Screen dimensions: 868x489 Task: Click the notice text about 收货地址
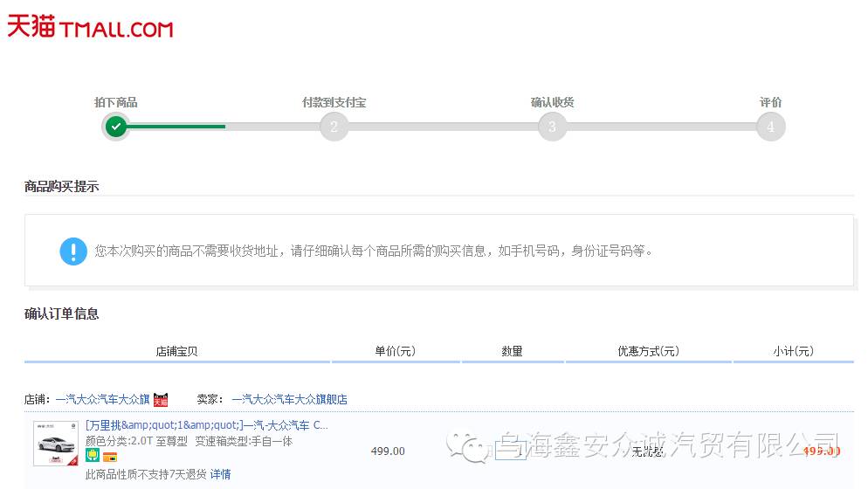point(374,251)
